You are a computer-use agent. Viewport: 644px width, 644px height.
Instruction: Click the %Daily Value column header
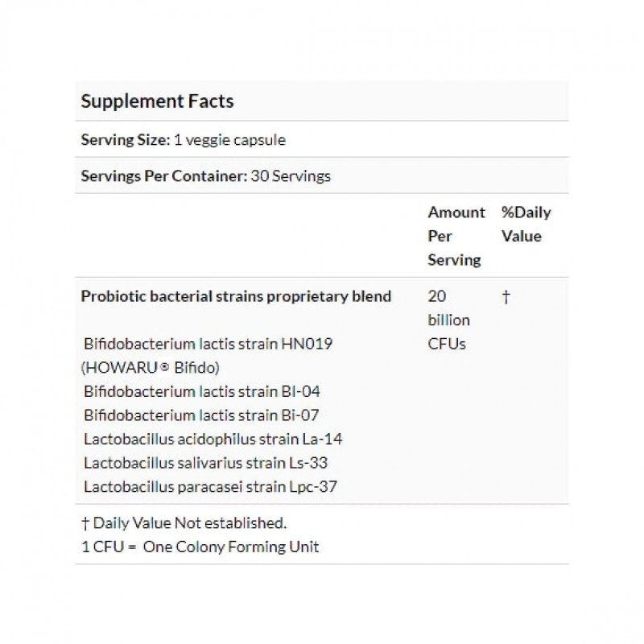pos(526,225)
